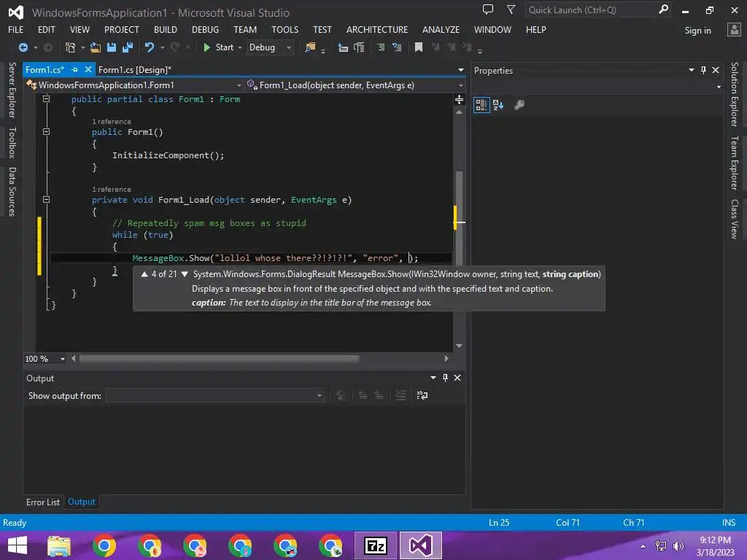Click the New Project toolbar icon
Screen dimensions: 747x560
click(x=70, y=47)
